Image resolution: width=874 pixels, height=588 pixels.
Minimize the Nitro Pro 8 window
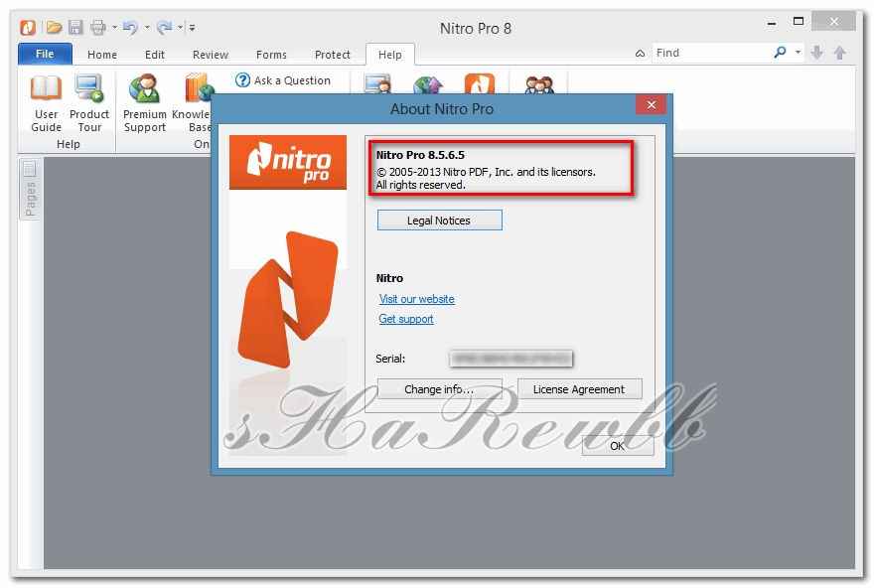[772, 23]
